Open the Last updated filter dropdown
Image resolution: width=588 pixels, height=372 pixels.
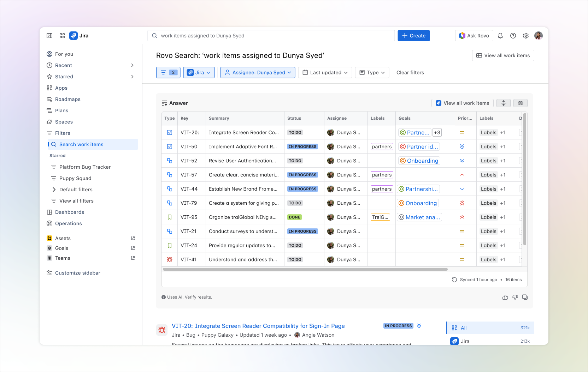point(325,72)
